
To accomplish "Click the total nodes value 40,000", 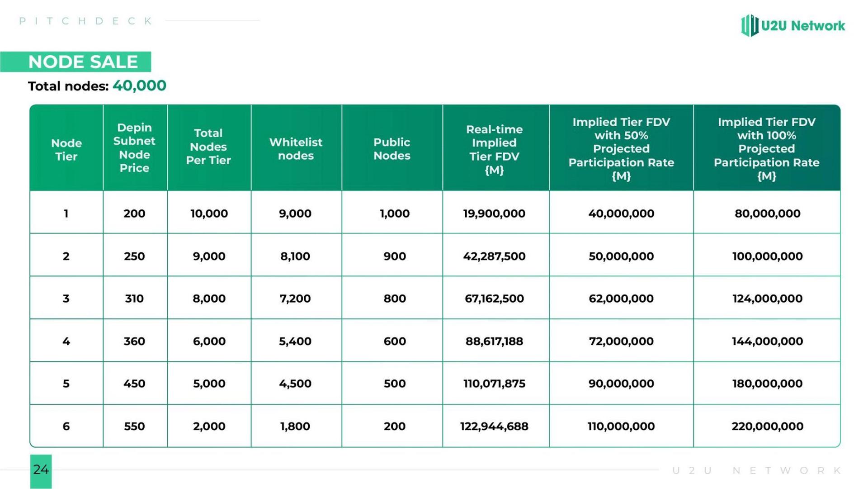I will coord(139,85).
